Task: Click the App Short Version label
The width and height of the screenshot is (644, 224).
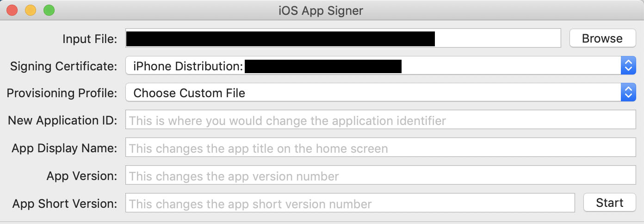Action: point(65,204)
